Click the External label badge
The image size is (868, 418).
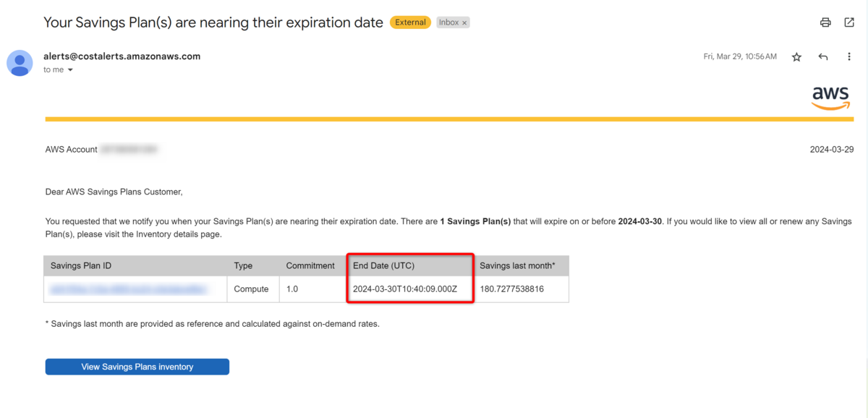(410, 22)
